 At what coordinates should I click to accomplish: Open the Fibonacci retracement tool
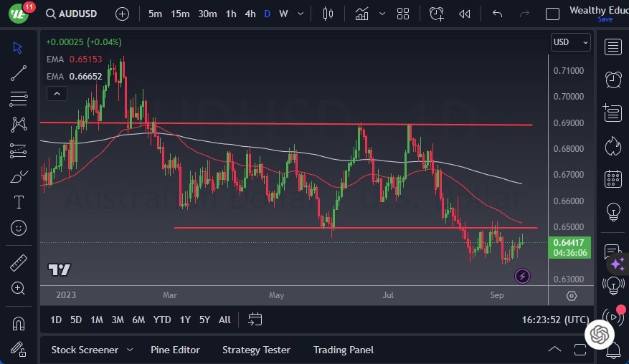coord(19,98)
